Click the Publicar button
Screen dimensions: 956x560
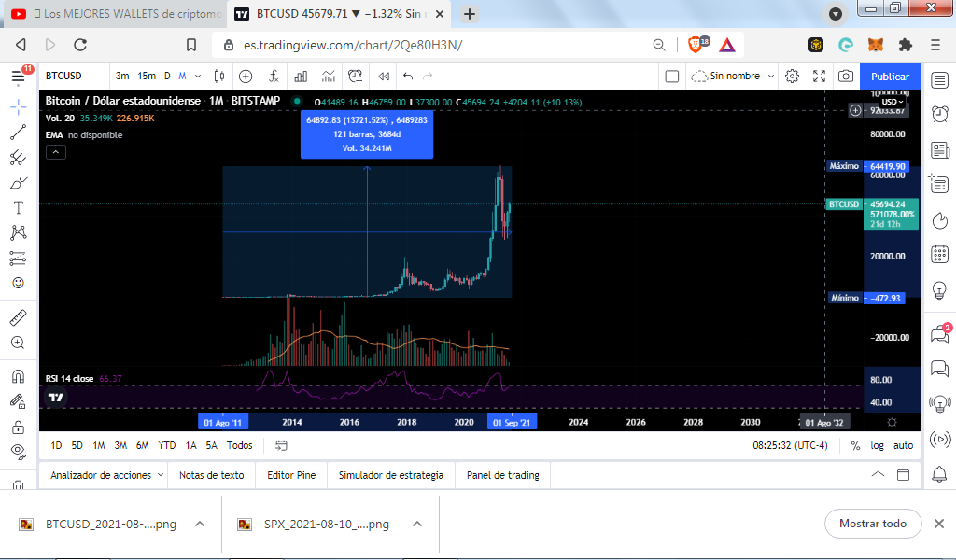[890, 77]
